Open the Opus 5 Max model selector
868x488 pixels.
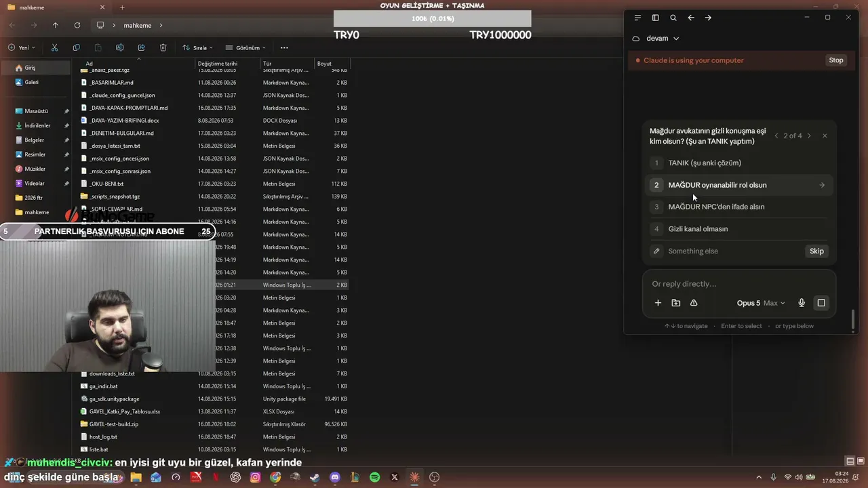click(x=761, y=303)
